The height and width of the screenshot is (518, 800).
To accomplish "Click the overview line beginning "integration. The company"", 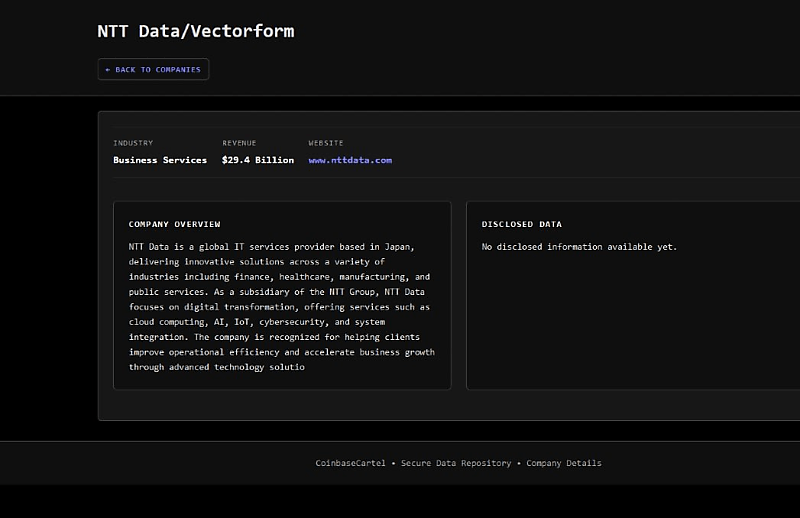I will 281,337.
